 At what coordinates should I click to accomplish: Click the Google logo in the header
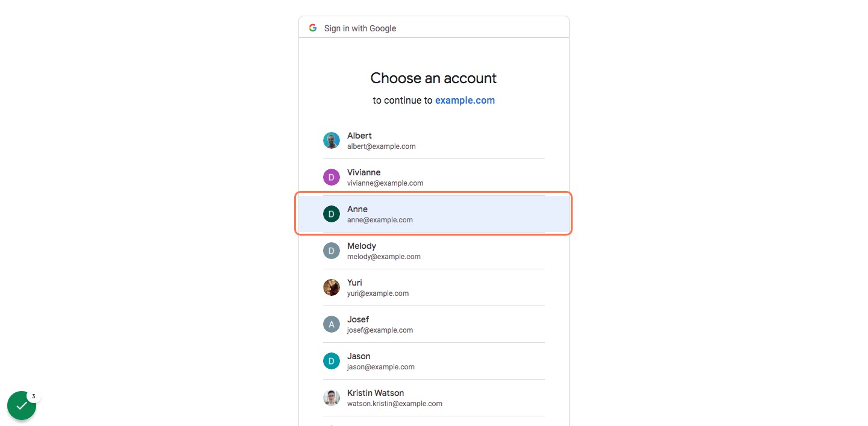pos(313,28)
